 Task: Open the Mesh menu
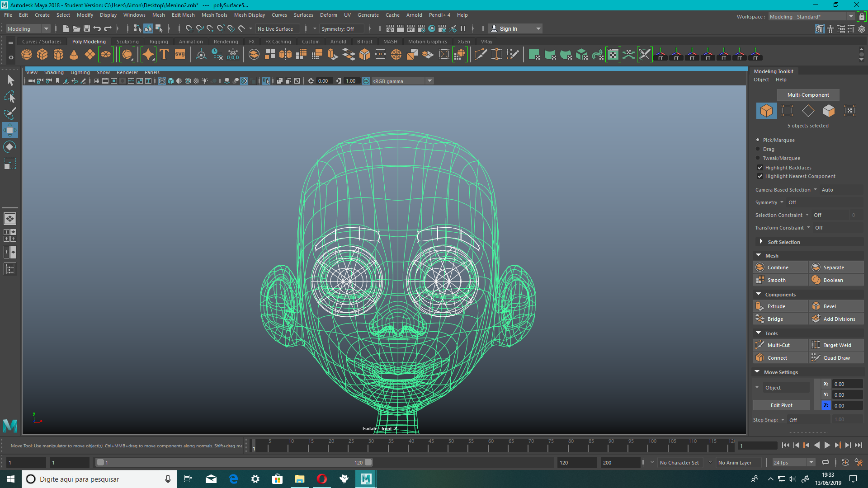(x=159, y=15)
